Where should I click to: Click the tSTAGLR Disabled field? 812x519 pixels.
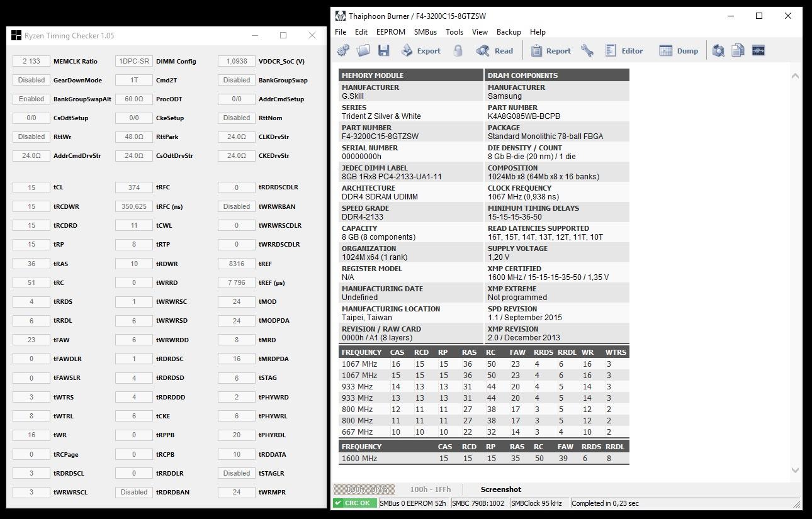pyautogui.click(x=237, y=473)
